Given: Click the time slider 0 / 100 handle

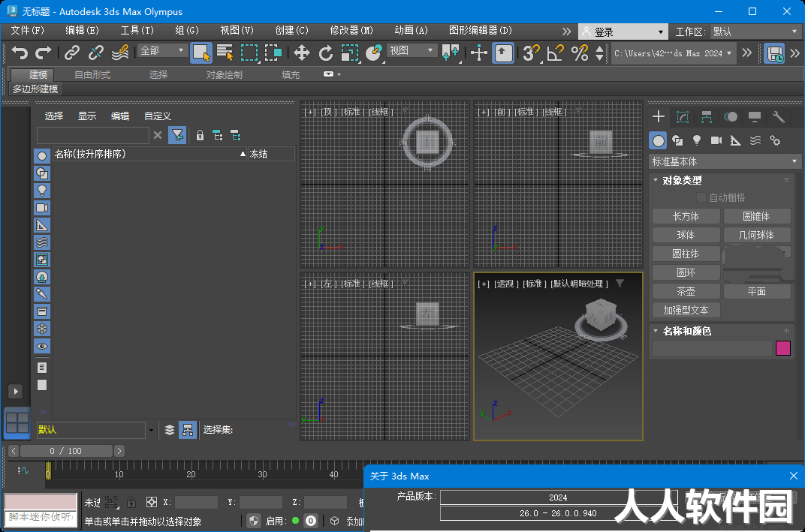Looking at the screenshot, I should point(66,451).
